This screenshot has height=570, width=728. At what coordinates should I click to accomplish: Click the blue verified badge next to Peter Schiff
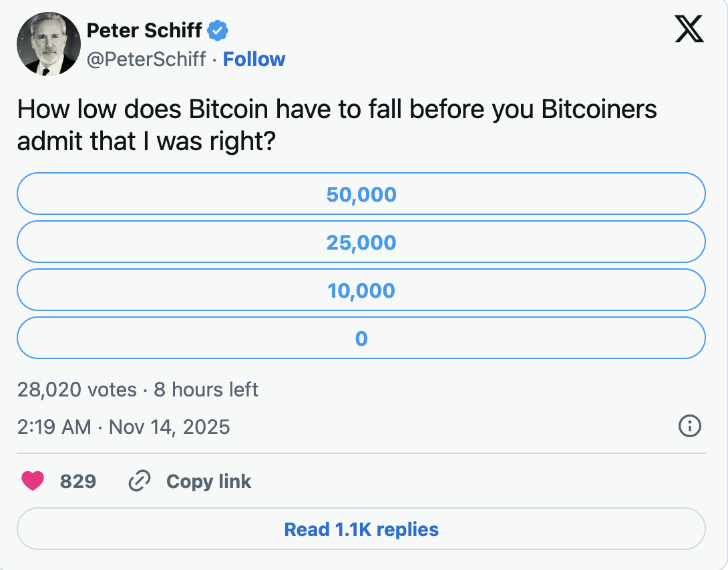coord(218,31)
